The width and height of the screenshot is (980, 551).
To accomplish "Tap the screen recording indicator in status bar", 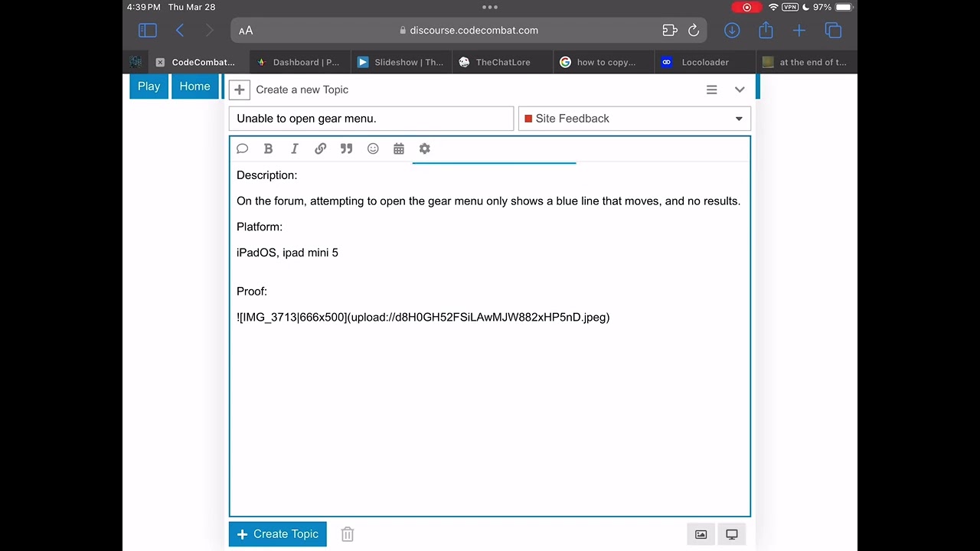I will pyautogui.click(x=746, y=7).
